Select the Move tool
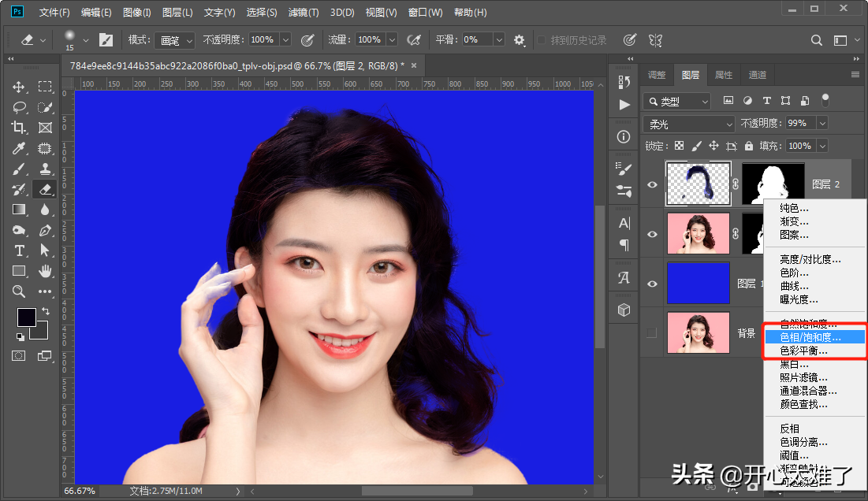This screenshot has height=501, width=868. pos(19,87)
